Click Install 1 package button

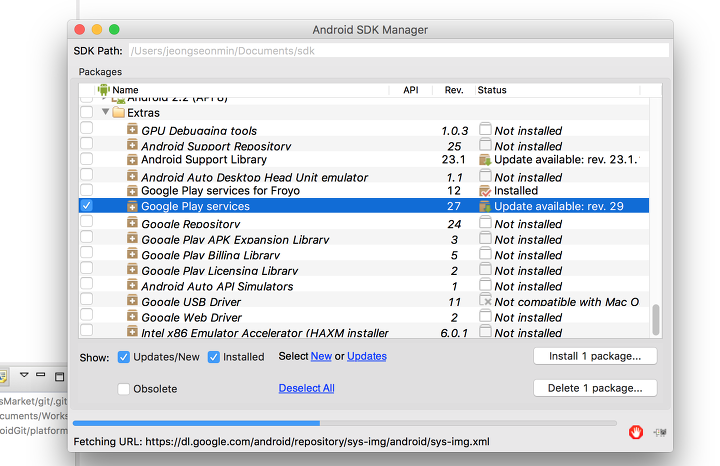(595, 356)
